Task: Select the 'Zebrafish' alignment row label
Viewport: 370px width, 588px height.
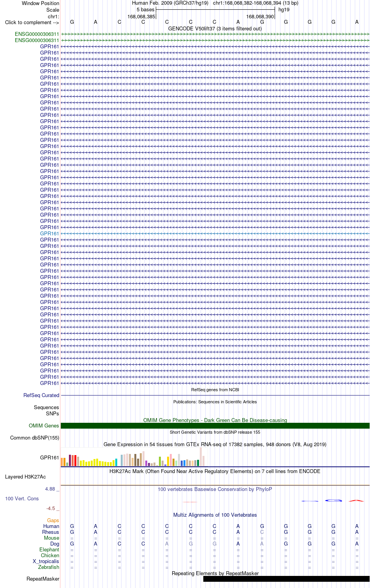Action: [x=49, y=567]
